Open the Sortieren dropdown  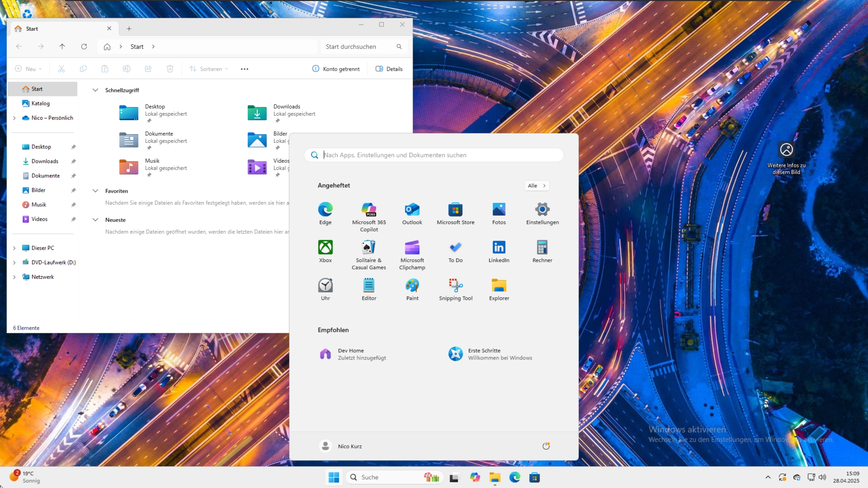[209, 69]
